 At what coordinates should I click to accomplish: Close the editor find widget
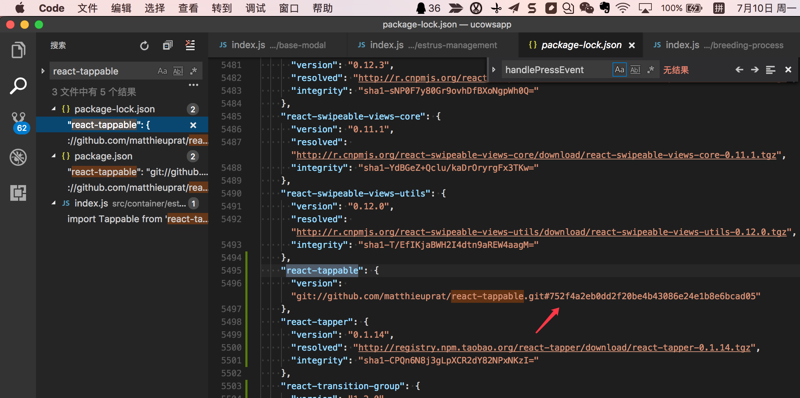(788, 70)
